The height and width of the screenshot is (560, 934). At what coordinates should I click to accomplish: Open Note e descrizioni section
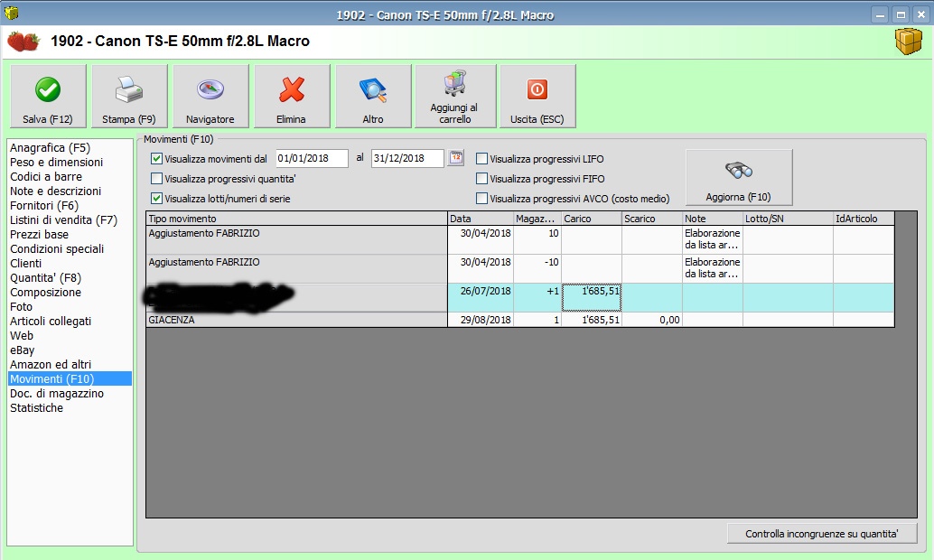(x=70, y=191)
